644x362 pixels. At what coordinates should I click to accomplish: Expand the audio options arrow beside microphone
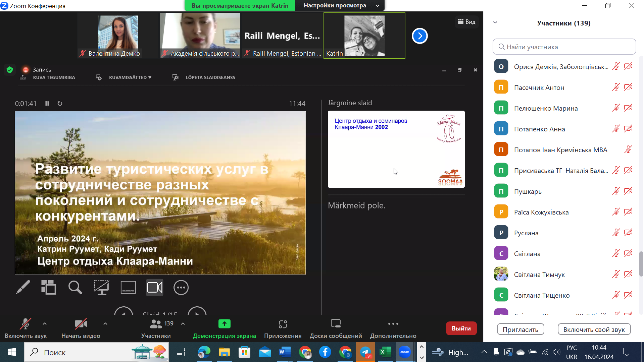tap(45, 324)
